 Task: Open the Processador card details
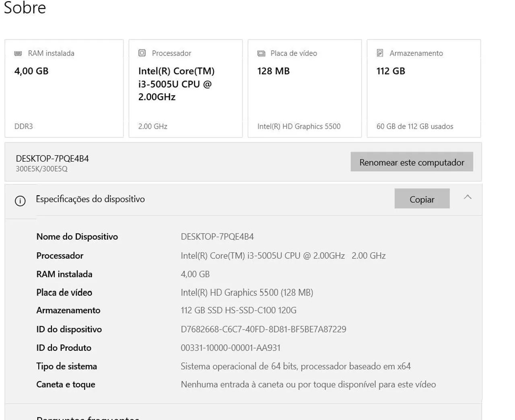tap(185, 88)
